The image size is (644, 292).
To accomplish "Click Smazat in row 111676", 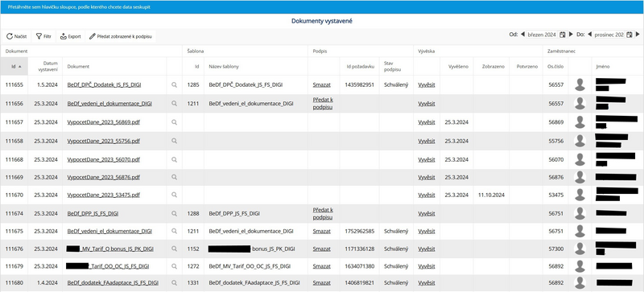I will pyautogui.click(x=321, y=249).
